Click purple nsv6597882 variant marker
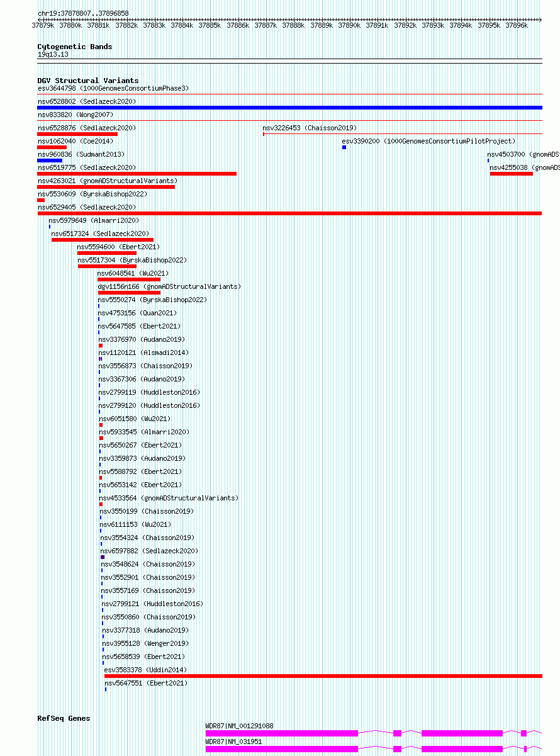 103,557
